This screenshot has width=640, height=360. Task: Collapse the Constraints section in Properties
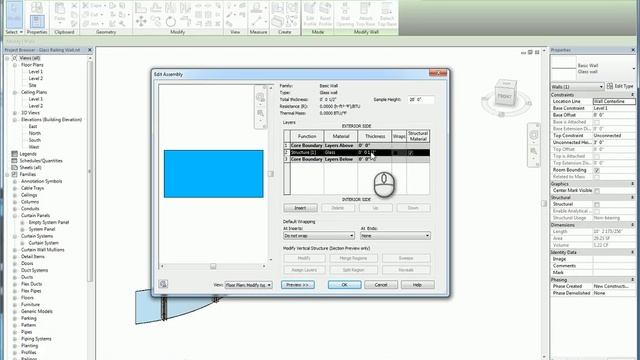click(633, 95)
